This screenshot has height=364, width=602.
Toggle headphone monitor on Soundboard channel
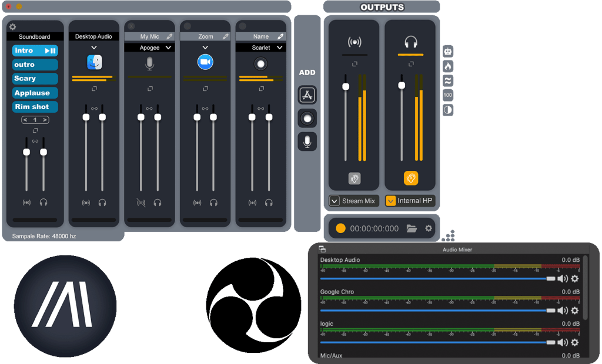(x=44, y=203)
